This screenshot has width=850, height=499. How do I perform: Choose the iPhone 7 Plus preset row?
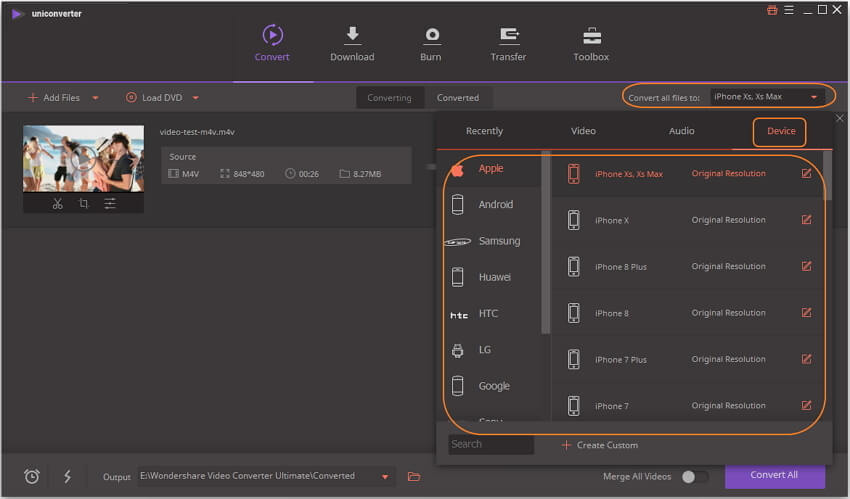pyautogui.click(x=687, y=359)
